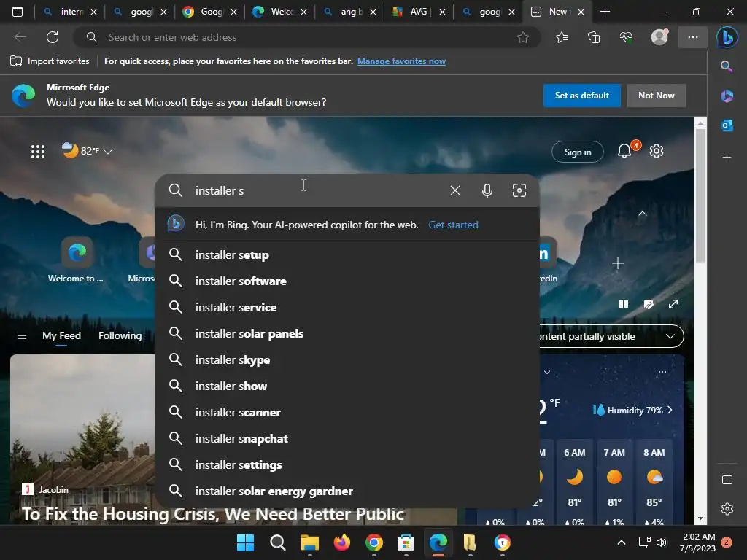Open the Microsoft 365 sidebar icon
747x560 pixels.
(727, 96)
